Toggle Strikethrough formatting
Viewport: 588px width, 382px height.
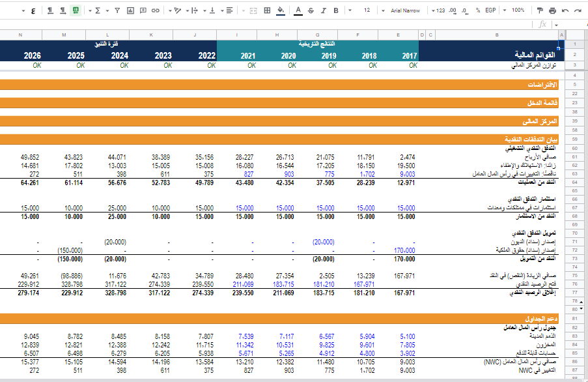coord(311,10)
